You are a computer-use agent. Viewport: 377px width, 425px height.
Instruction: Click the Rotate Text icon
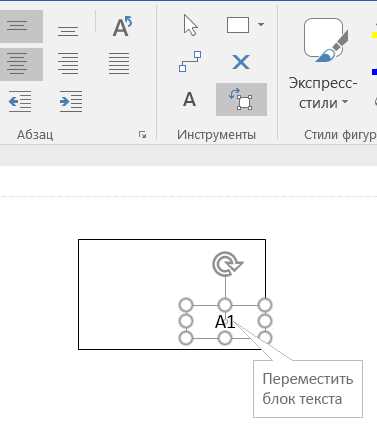click(122, 27)
